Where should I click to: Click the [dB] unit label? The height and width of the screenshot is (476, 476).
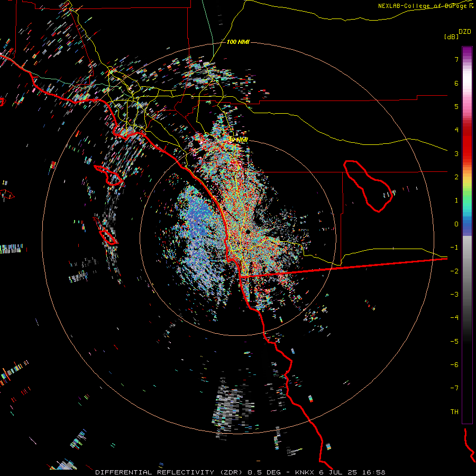pos(451,36)
